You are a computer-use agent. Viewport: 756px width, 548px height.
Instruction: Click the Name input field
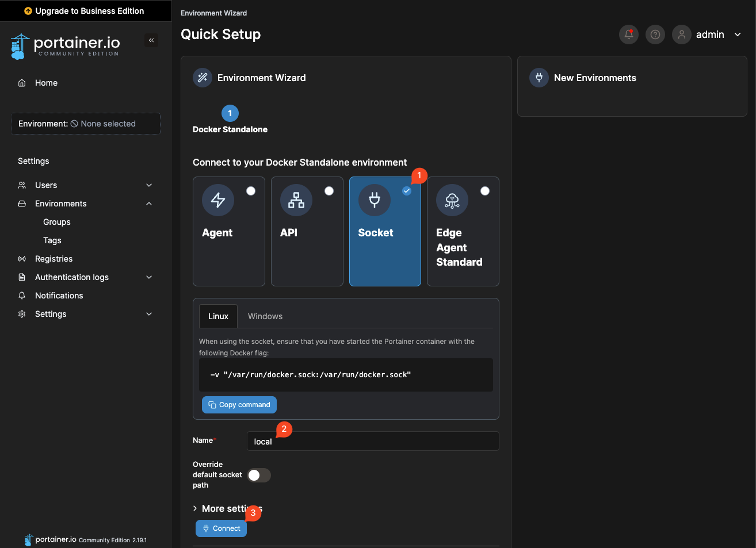pos(373,441)
